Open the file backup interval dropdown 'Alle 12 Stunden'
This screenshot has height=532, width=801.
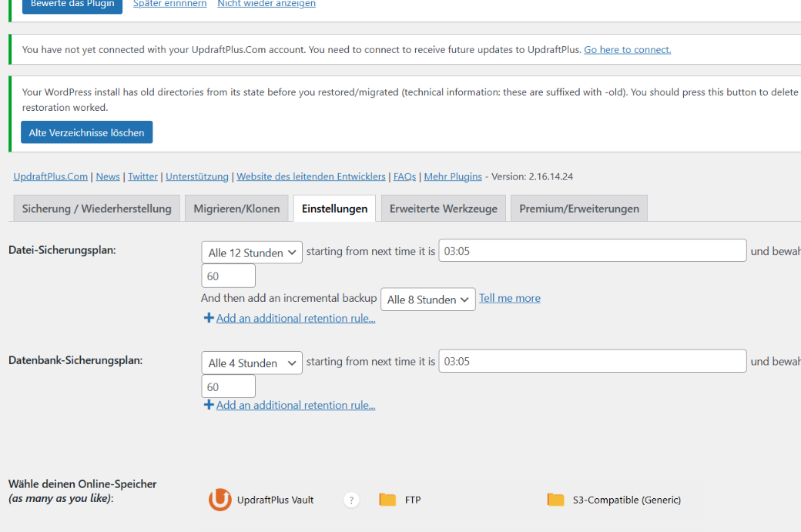[x=252, y=253]
